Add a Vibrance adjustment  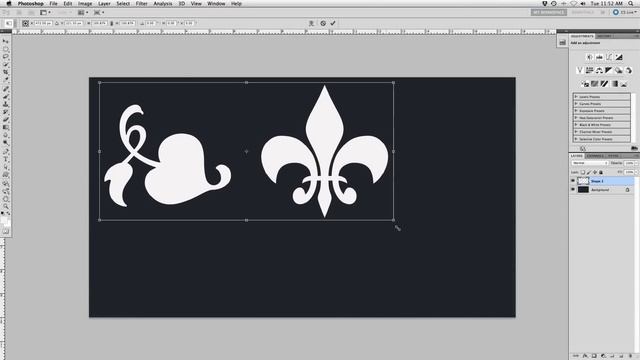click(x=580, y=70)
